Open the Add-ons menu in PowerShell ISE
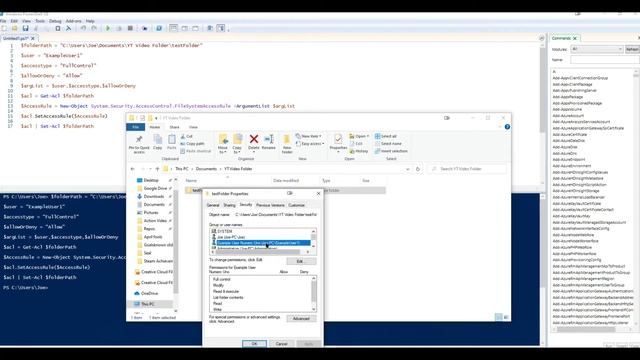 (x=73, y=21)
